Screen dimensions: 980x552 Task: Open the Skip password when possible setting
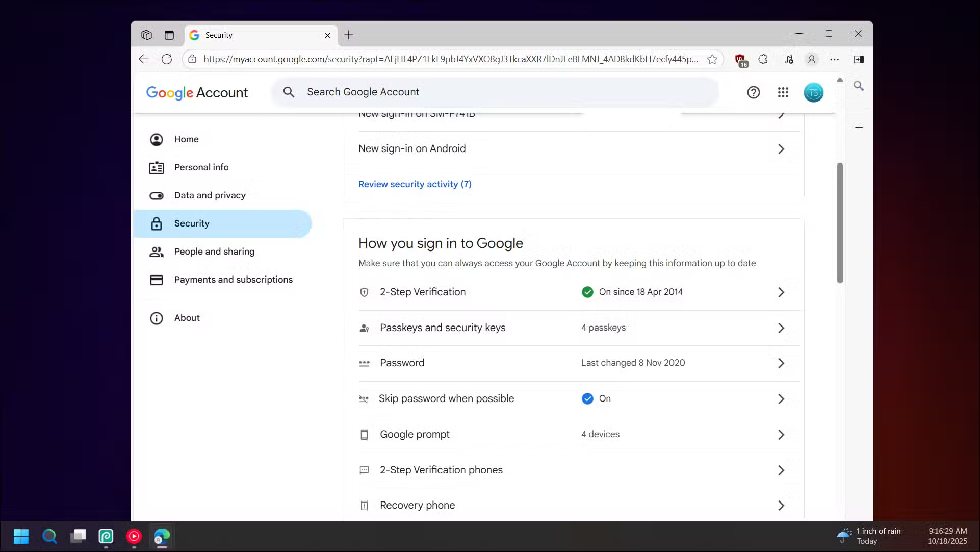tap(446, 399)
